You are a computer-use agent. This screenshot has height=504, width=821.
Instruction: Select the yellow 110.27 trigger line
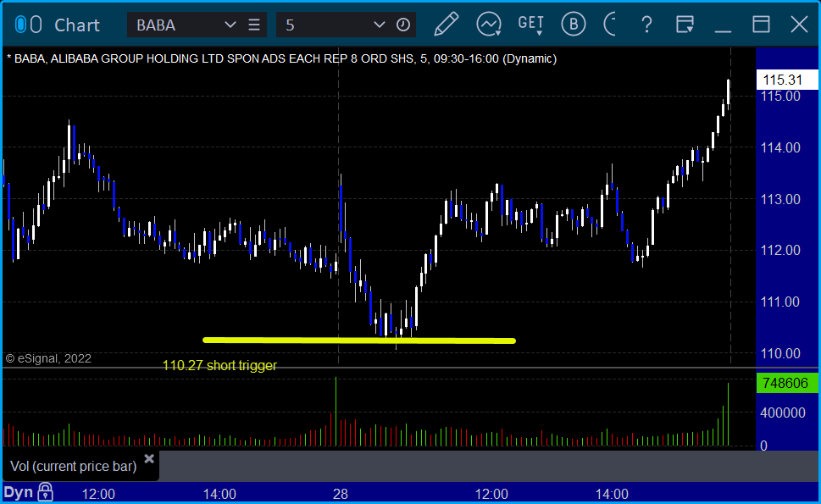coord(359,341)
